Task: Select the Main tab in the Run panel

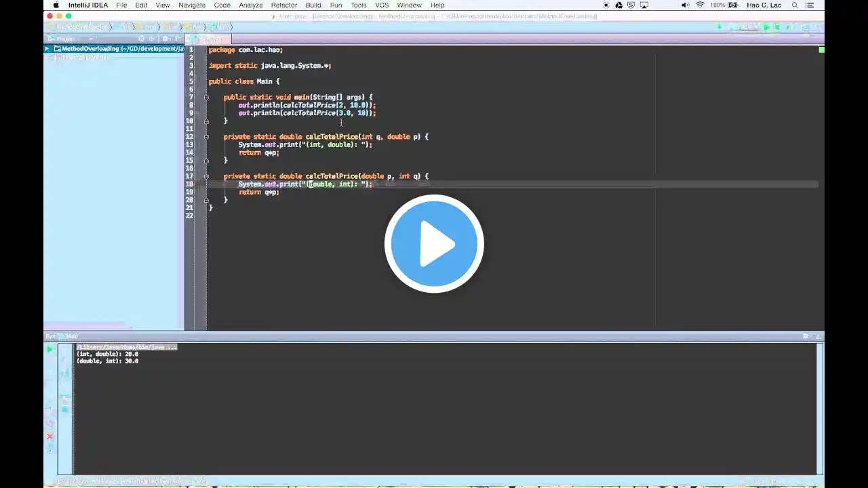Action: click(x=67, y=336)
